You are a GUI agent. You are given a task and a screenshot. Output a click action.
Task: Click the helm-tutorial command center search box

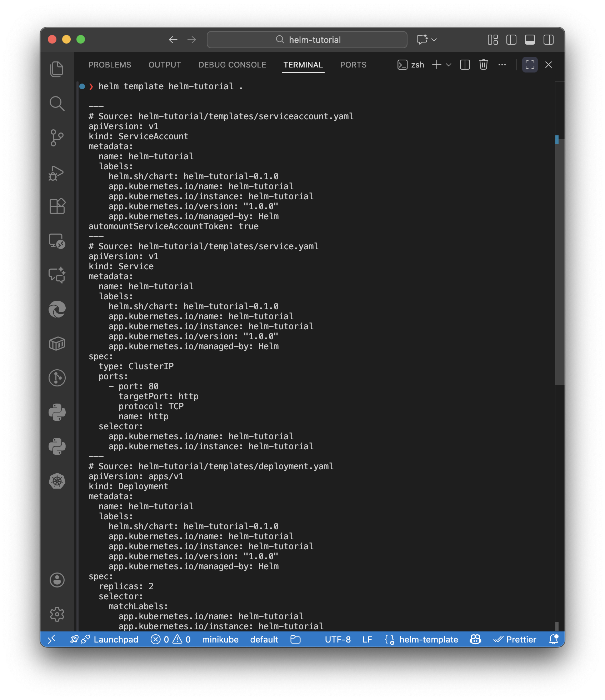(307, 40)
